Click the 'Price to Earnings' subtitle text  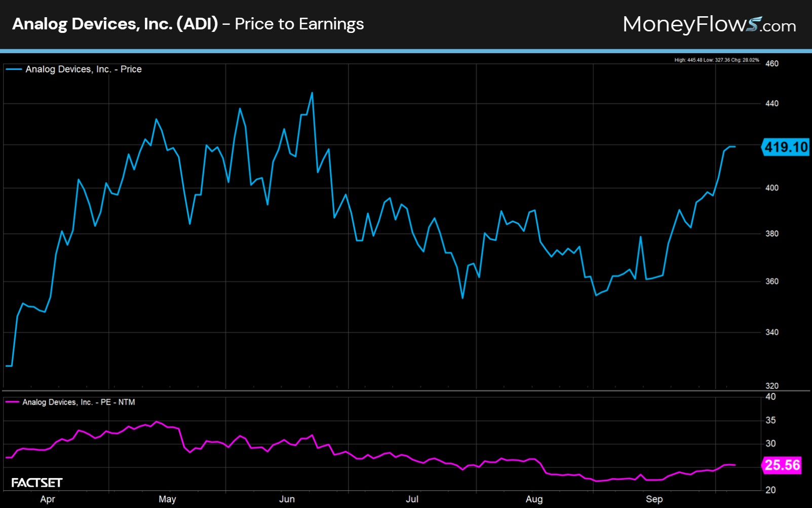(x=299, y=24)
